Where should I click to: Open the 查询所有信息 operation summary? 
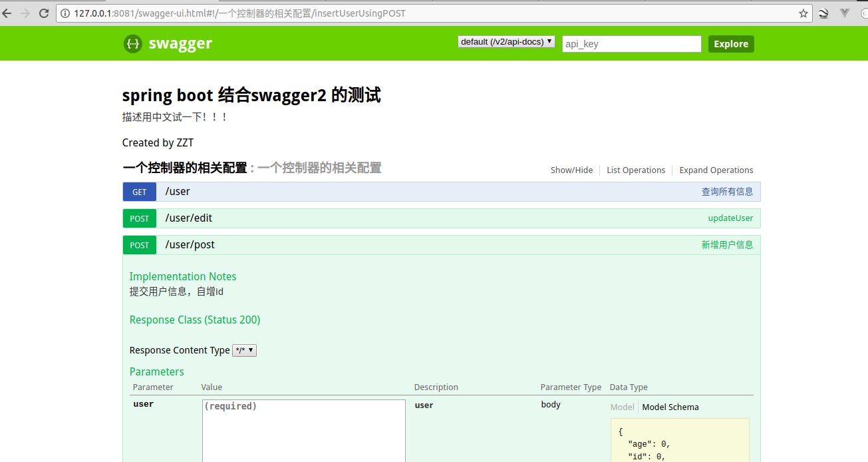click(x=727, y=192)
